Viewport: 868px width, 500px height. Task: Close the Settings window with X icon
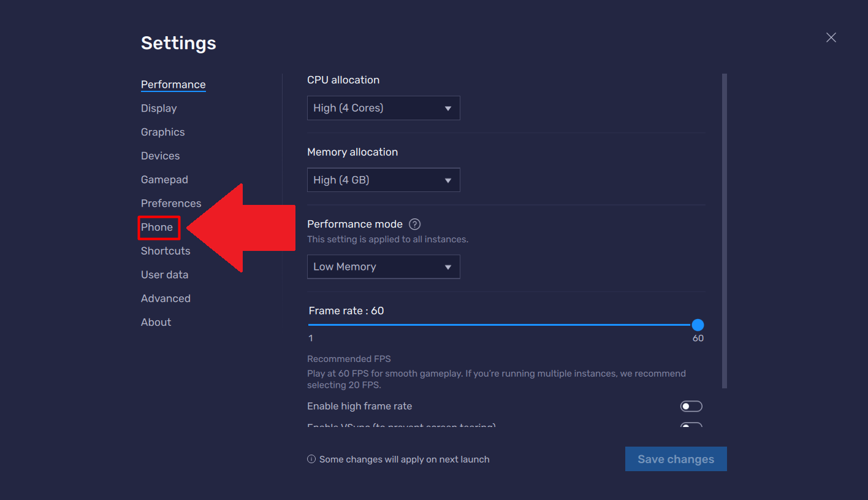click(x=831, y=38)
